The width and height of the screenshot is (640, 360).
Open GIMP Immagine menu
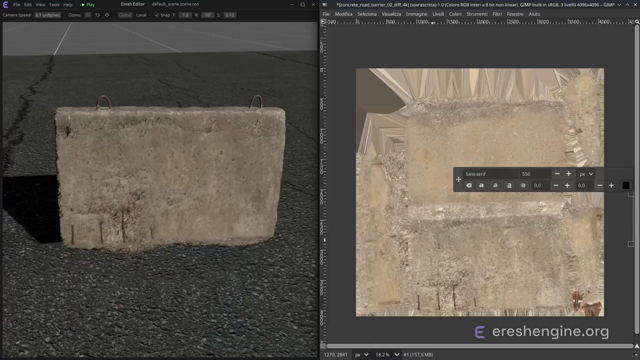[416, 14]
